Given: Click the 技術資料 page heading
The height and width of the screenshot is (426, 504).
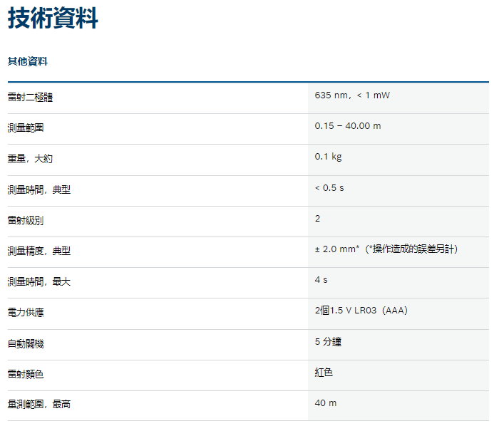Looking at the screenshot, I should (x=53, y=19).
